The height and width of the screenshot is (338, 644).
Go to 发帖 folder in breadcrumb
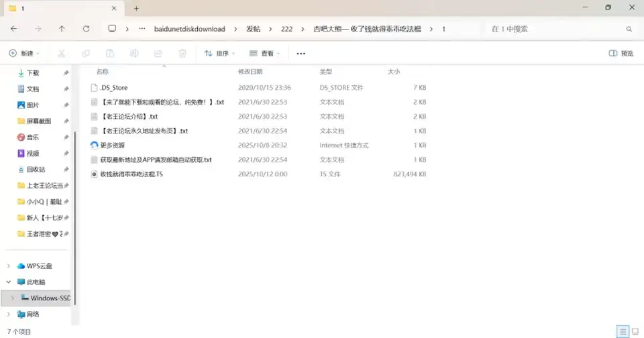pos(253,29)
